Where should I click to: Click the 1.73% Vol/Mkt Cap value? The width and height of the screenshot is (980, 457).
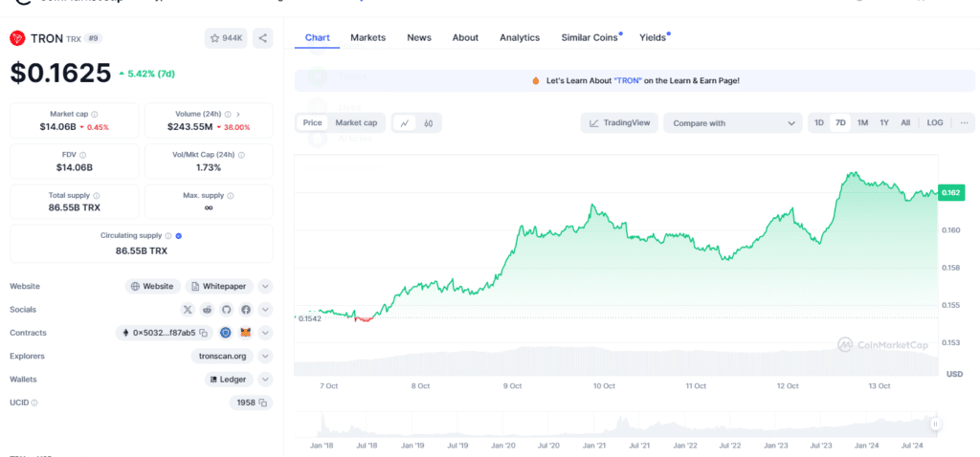point(209,167)
